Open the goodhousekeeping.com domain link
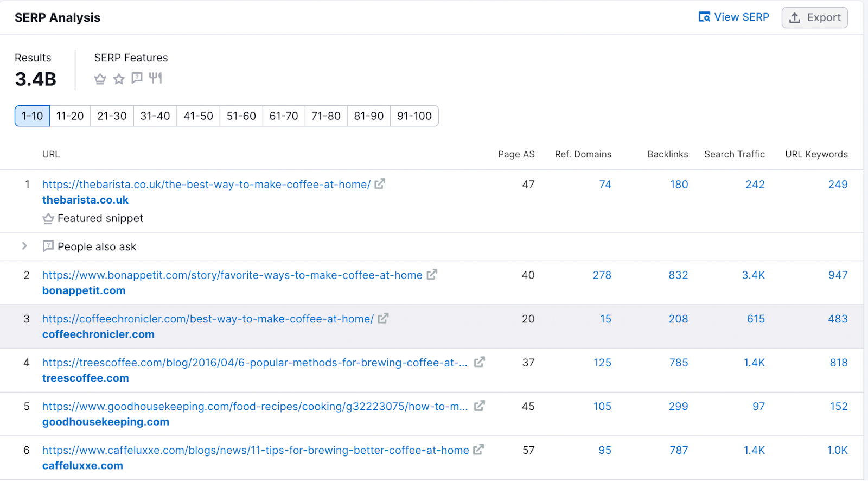This screenshot has width=868, height=481. pos(106,422)
